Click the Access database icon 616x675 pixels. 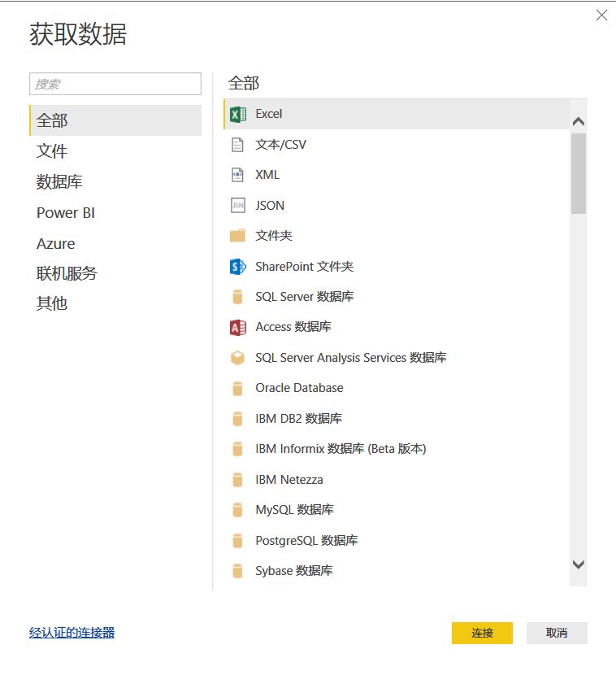237,327
